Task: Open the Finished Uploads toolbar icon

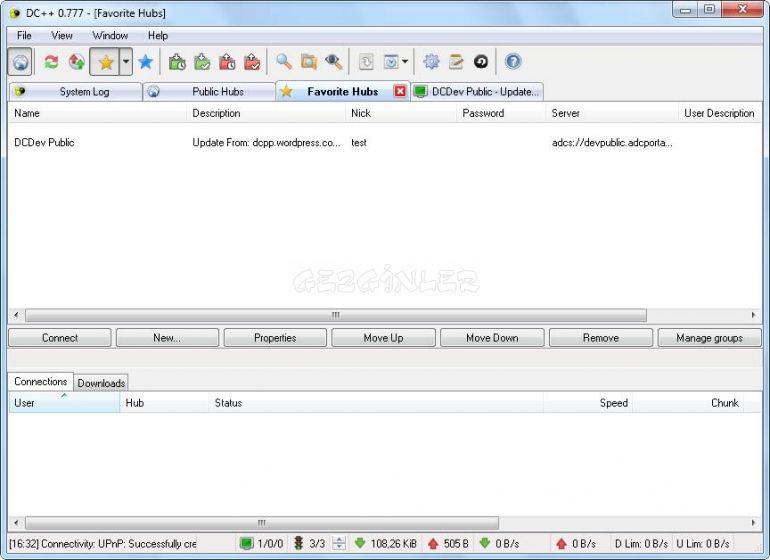Action: 252,62
